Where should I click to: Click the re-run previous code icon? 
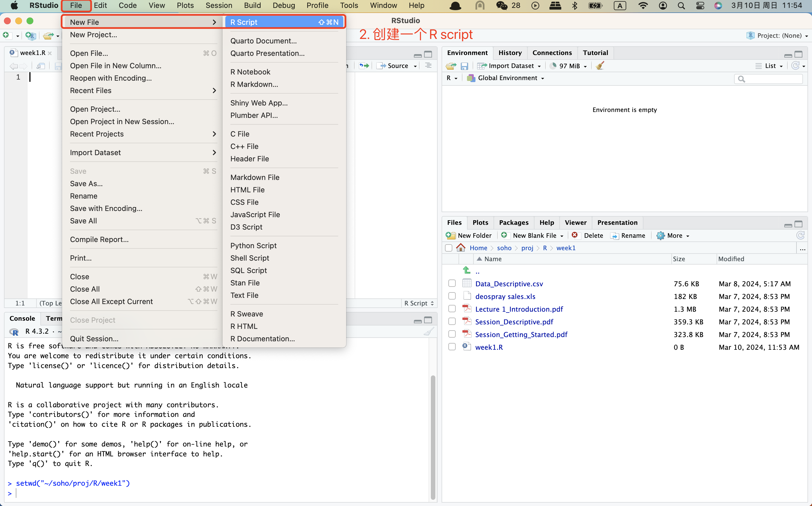pyautogui.click(x=364, y=66)
